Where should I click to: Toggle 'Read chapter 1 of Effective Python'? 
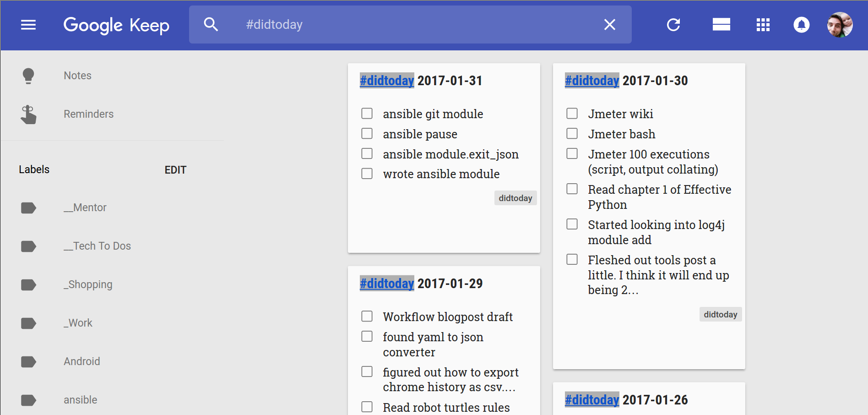point(572,189)
